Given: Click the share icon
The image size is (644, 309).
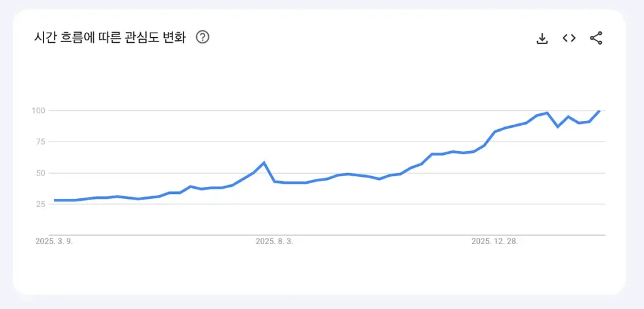Looking at the screenshot, I should coord(596,38).
